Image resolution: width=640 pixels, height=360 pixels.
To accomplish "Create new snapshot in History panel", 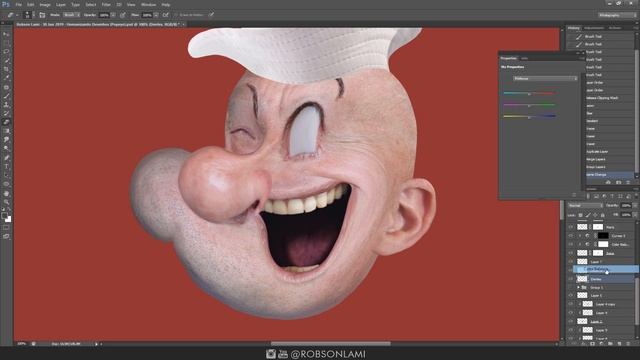I will point(618,182).
